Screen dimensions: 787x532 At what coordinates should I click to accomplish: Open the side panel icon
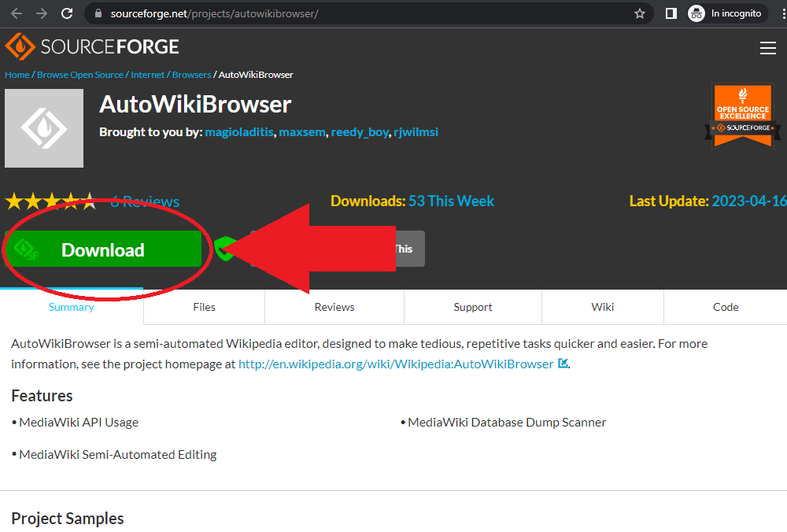671,13
